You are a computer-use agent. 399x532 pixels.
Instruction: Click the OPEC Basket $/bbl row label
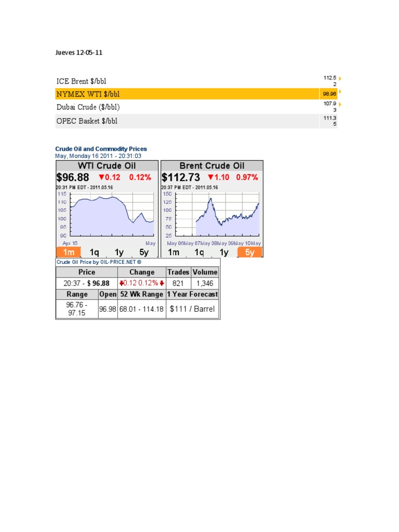coord(87,121)
